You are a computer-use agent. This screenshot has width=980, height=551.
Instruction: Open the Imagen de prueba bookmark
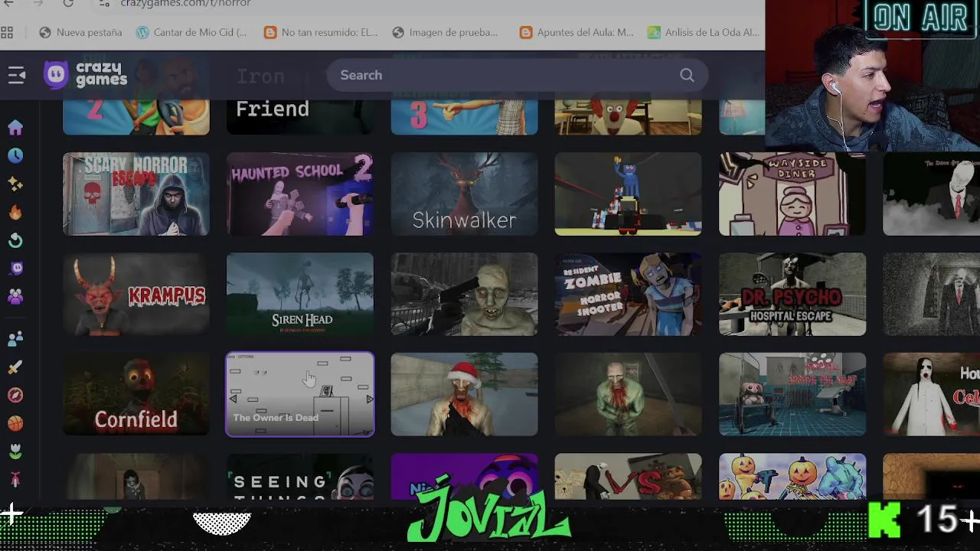coord(445,32)
